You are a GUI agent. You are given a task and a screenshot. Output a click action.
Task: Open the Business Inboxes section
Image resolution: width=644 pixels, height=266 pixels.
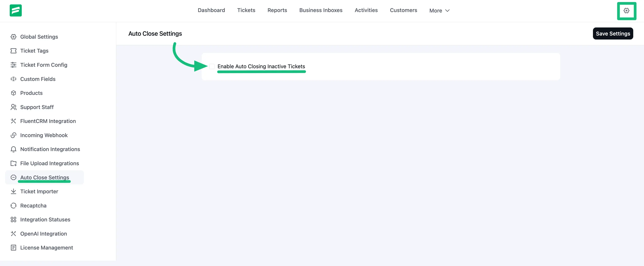321,10
